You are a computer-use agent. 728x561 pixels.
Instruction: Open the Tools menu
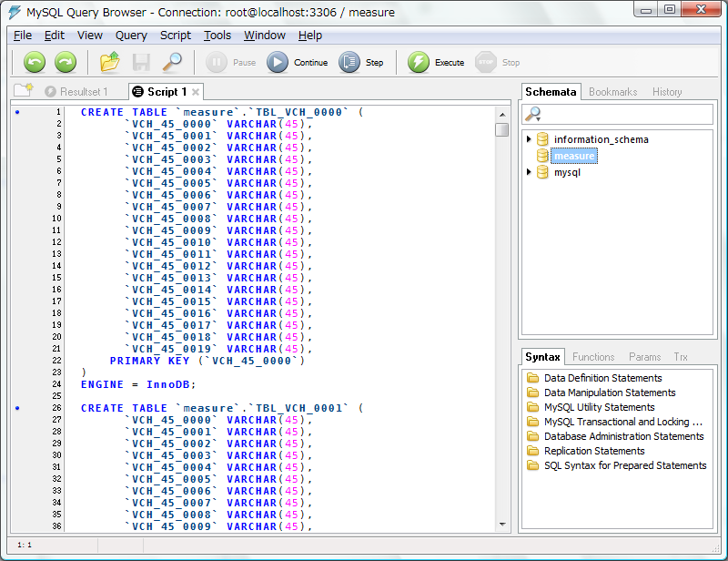[x=217, y=36]
